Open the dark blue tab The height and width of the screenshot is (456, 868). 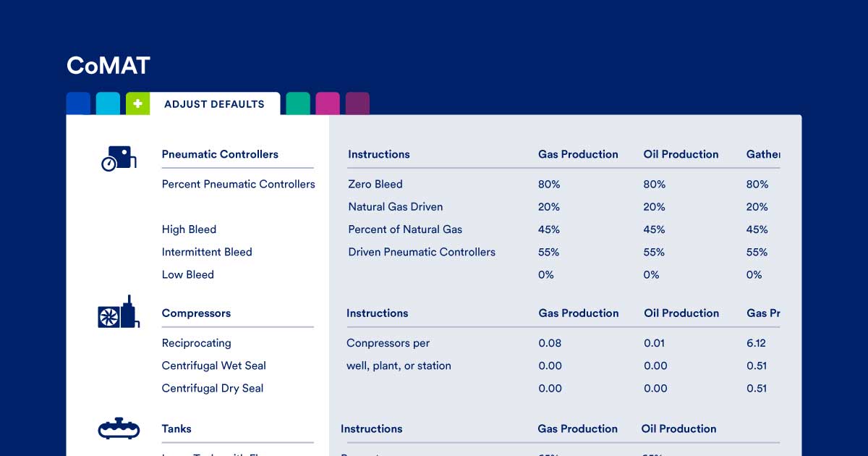pyautogui.click(x=78, y=104)
